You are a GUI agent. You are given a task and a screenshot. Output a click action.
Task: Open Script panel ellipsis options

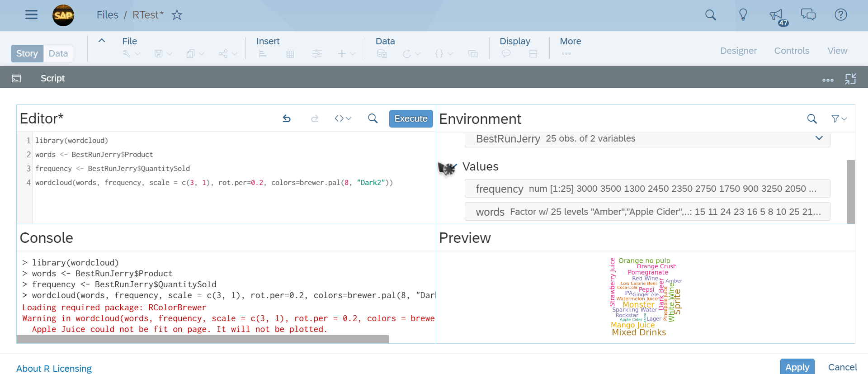pos(828,80)
